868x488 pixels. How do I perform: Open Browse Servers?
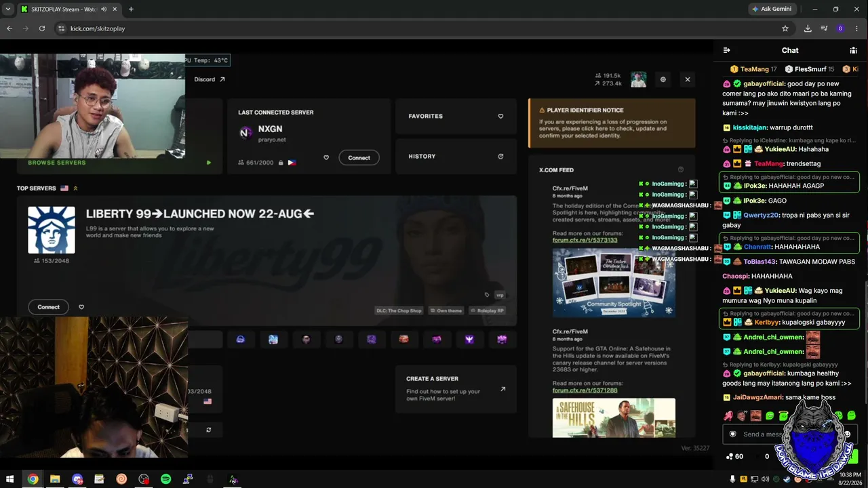pyautogui.click(x=57, y=163)
